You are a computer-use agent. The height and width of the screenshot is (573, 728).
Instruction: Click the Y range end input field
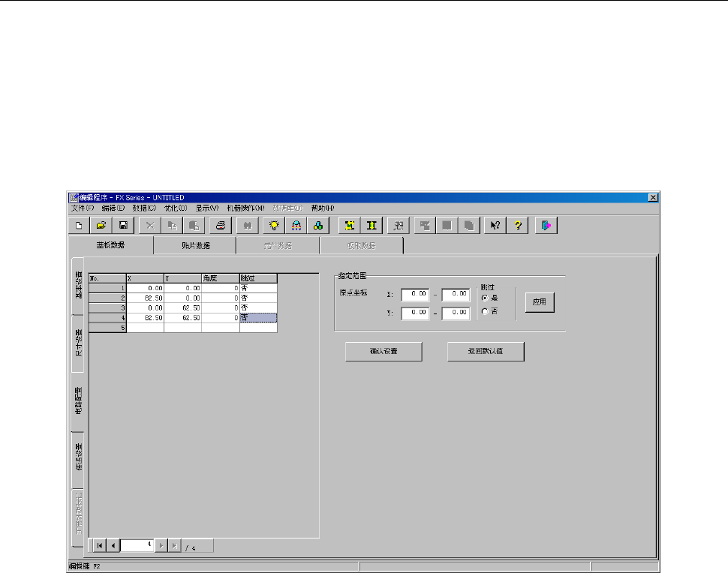(x=456, y=313)
